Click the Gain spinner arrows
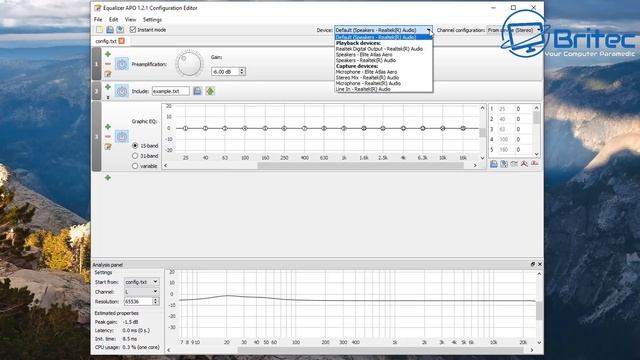 point(242,71)
